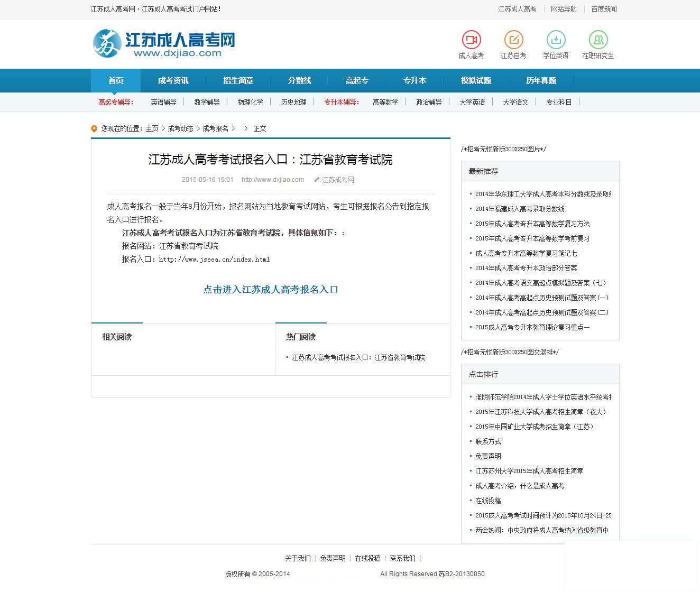Open 成考动态 breadcrumb link
Screen dimensions: 700x592
coord(180,128)
